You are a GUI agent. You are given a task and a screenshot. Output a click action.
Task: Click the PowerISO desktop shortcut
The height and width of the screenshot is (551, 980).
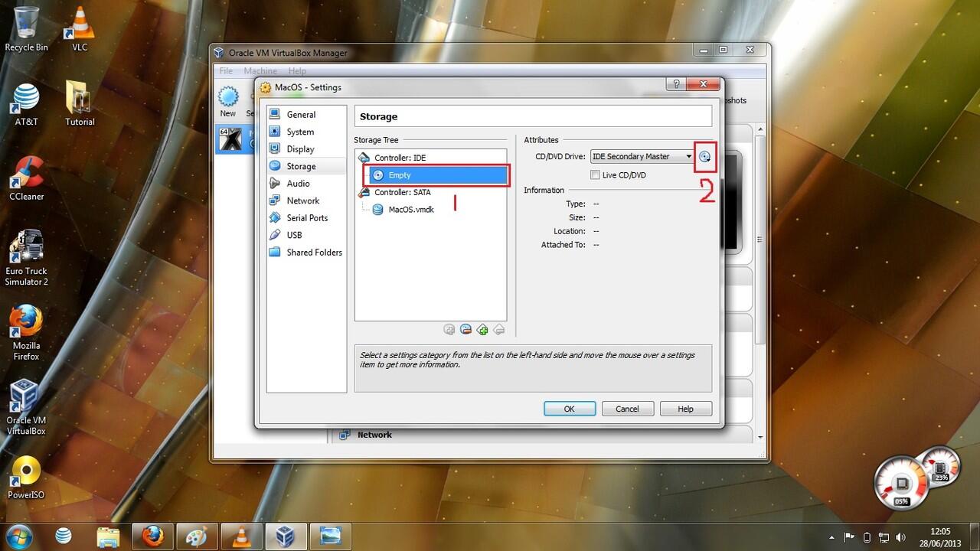click(x=27, y=478)
